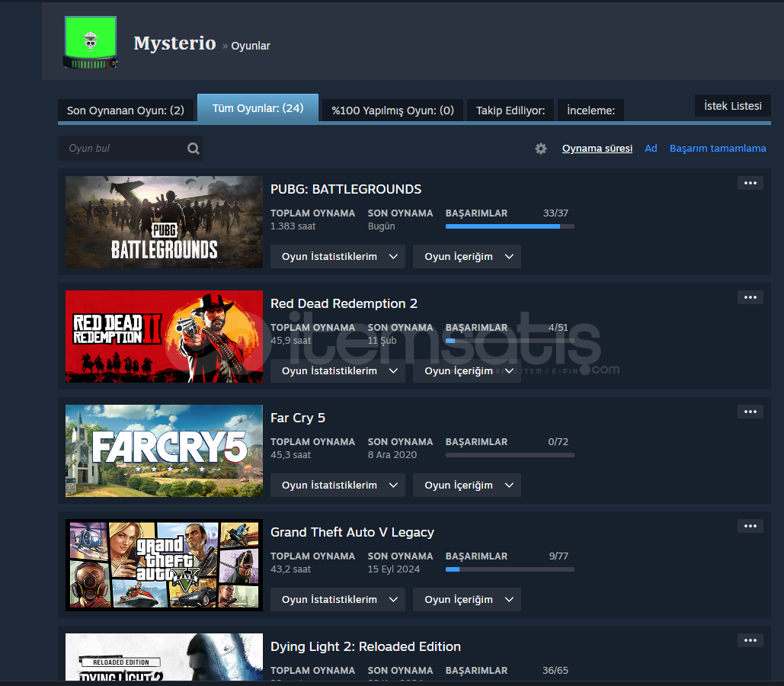Click the Red Dead Redemption II cover image

coord(164,336)
